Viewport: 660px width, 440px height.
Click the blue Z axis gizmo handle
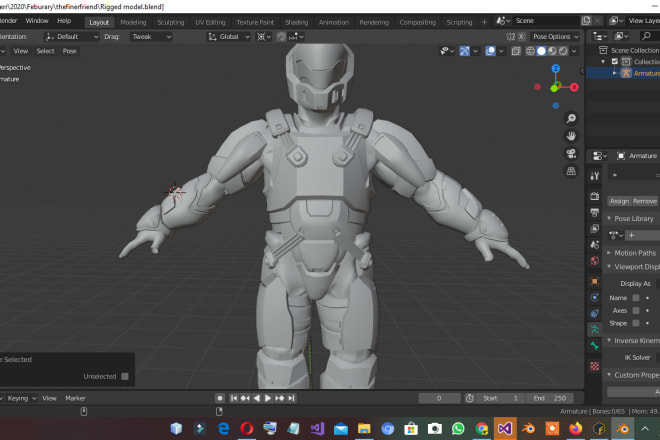click(x=556, y=68)
